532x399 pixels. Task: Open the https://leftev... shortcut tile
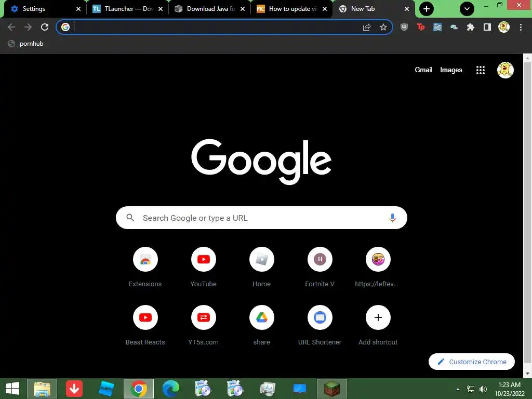pos(378,268)
